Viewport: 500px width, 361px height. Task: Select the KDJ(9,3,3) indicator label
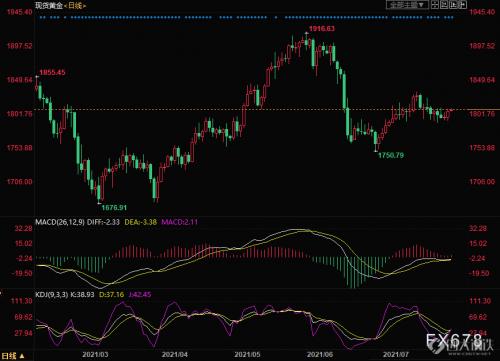[x=52, y=295]
